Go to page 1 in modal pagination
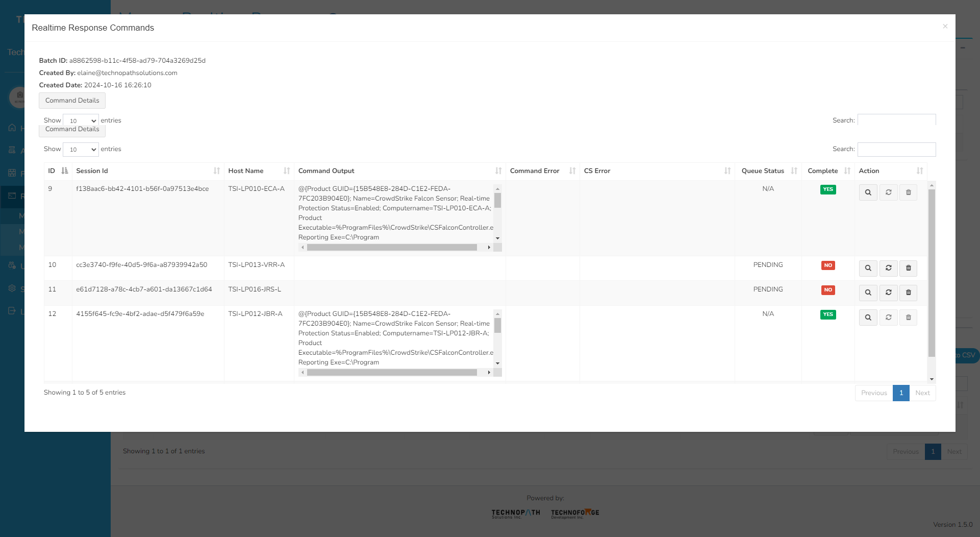980x537 pixels. click(x=901, y=393)
